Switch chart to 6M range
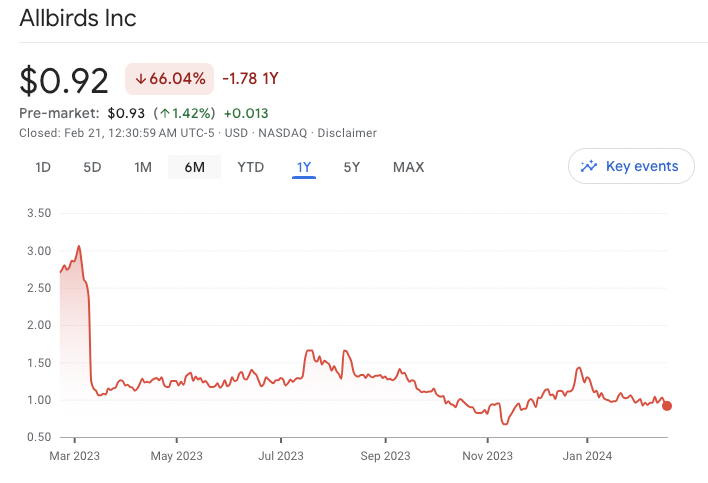This screenshot has height=483, width=708. [194, 167]
